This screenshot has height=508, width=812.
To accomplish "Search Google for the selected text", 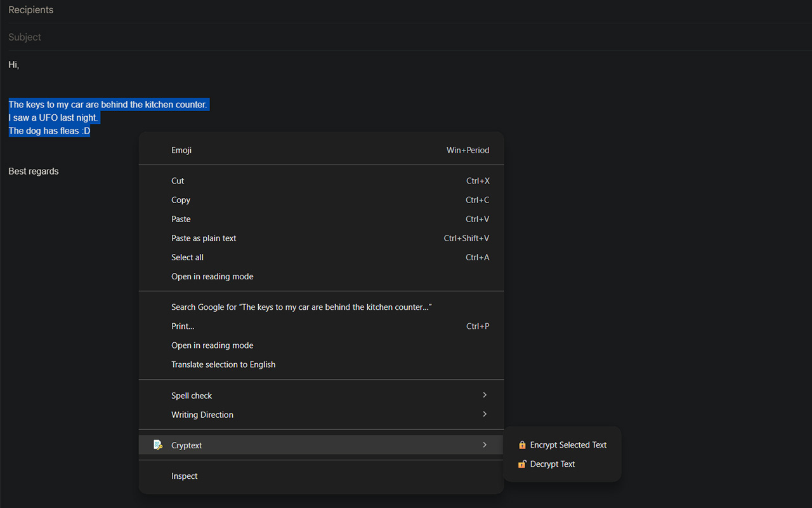I will (321, 307).
